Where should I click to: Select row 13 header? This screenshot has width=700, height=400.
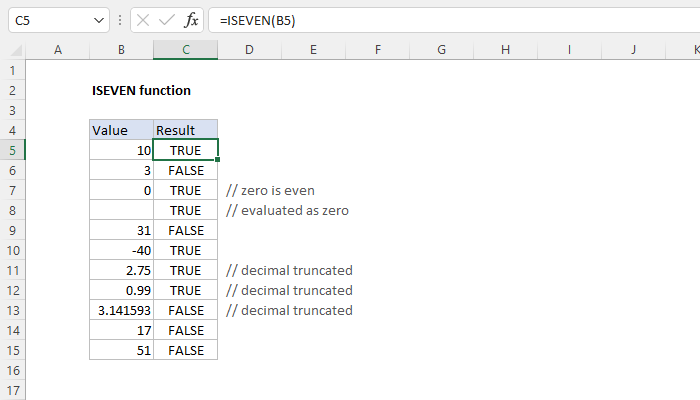click(12, 310)
